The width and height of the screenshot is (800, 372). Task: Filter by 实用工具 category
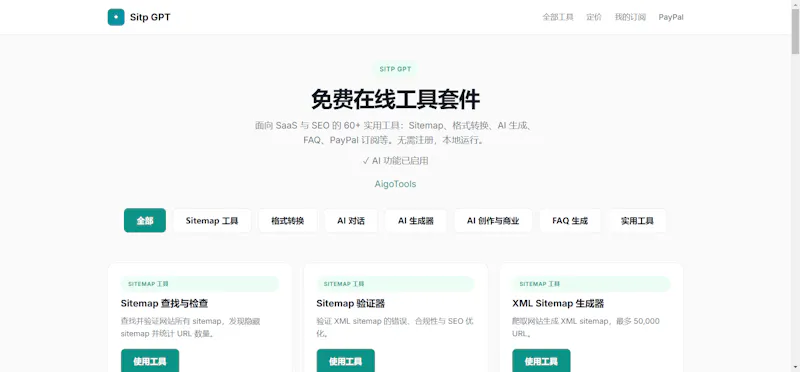click(x=637, y=220)
